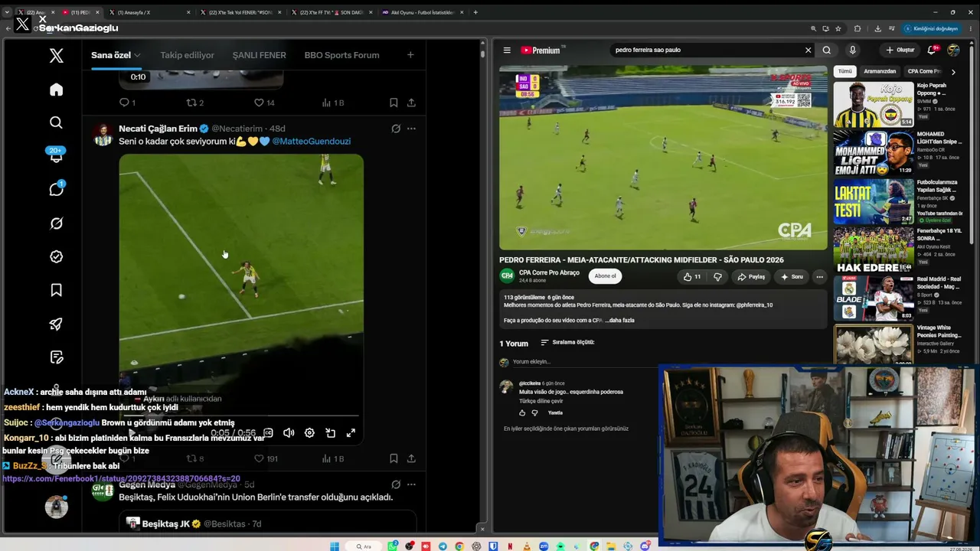Bookmark this page with the star icon
Image resolution: width=980 pixels, height=551 pixels.
coord(838,28)
